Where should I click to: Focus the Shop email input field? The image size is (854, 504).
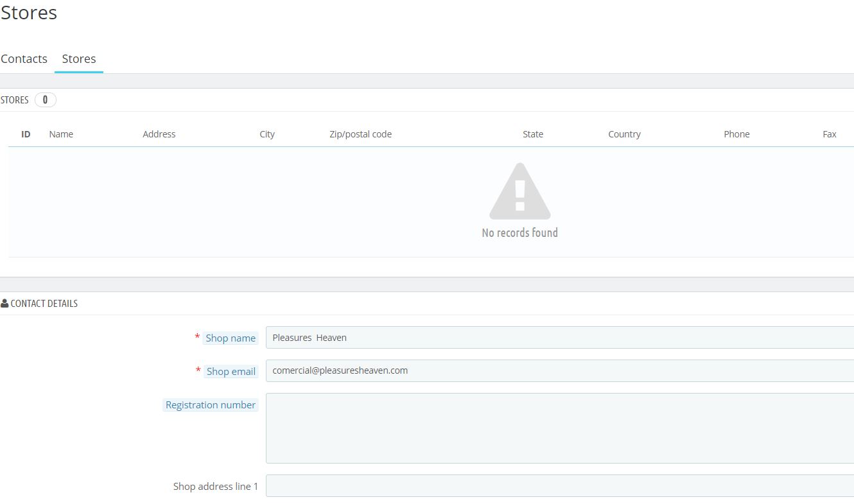[x=560, y=370]
